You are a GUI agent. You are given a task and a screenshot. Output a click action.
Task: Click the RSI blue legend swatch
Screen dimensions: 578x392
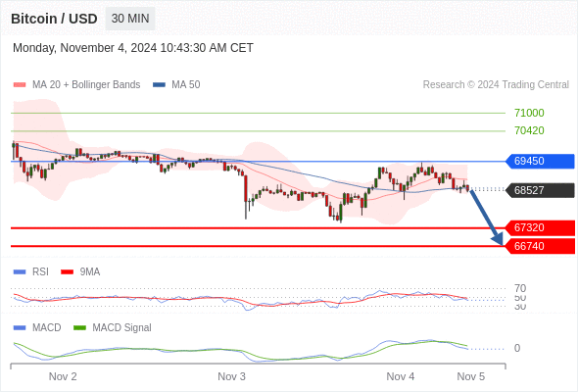tap(20, 272)
